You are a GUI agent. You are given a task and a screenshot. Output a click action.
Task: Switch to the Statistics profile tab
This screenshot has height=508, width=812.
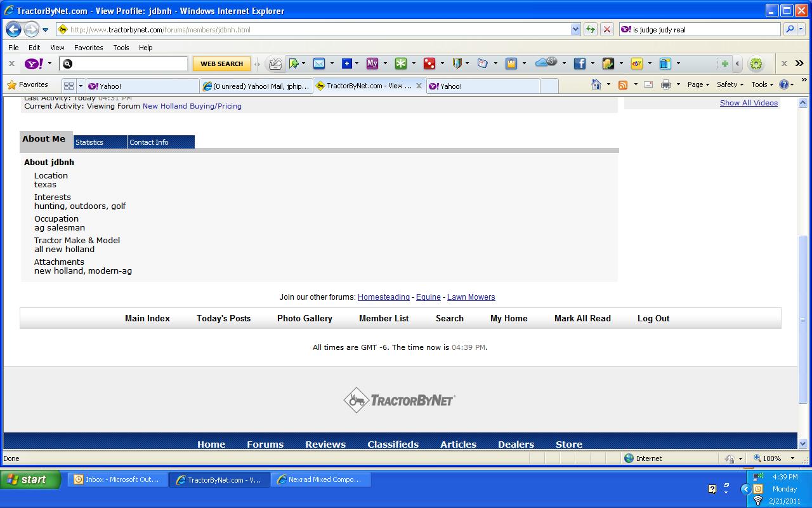(100, 142)
